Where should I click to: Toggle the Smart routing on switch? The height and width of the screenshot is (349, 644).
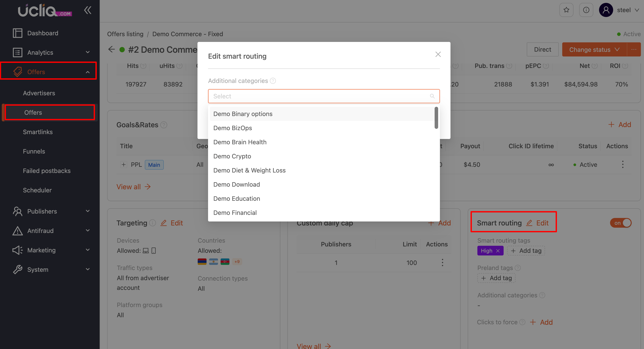click(x=620, y=223)
